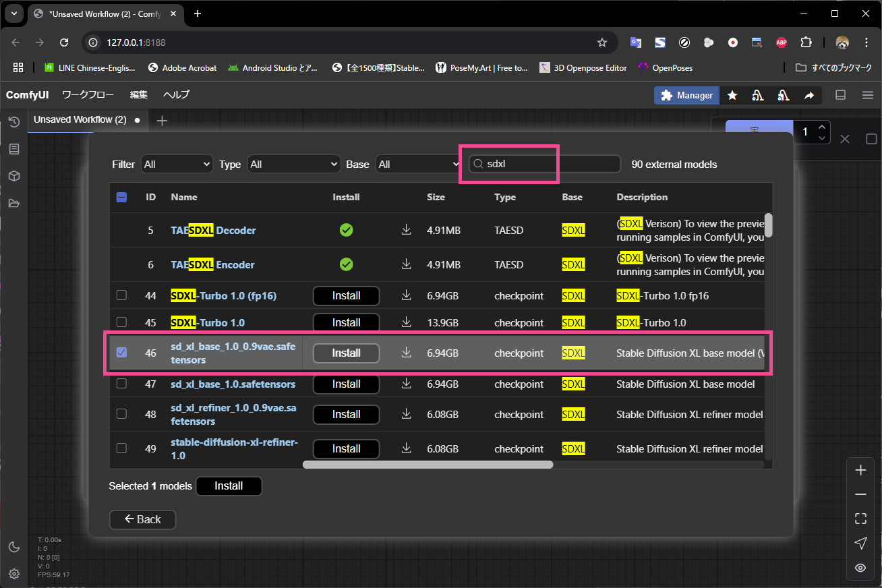Open the Chrome tab search chevron

point(14,13)
